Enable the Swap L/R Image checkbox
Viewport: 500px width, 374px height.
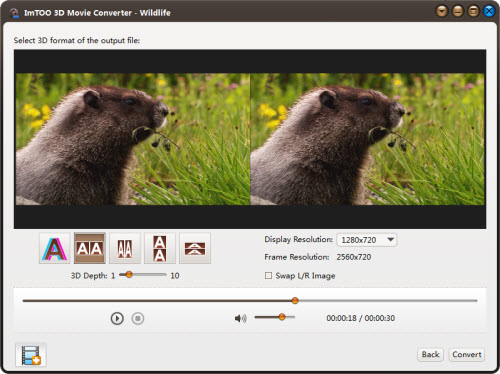[268, 275]
